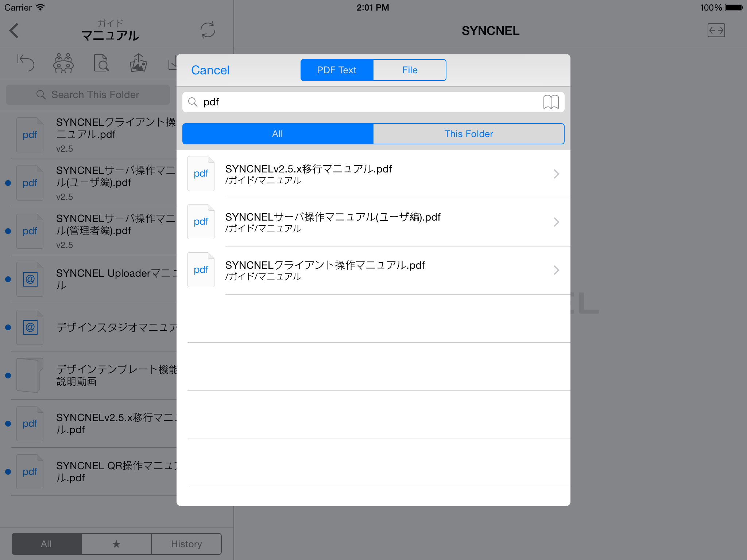Image resolution: width=747 pixels, height=560 pixels.
Task: Select the File search mode
Action: (x=410, y=70)
